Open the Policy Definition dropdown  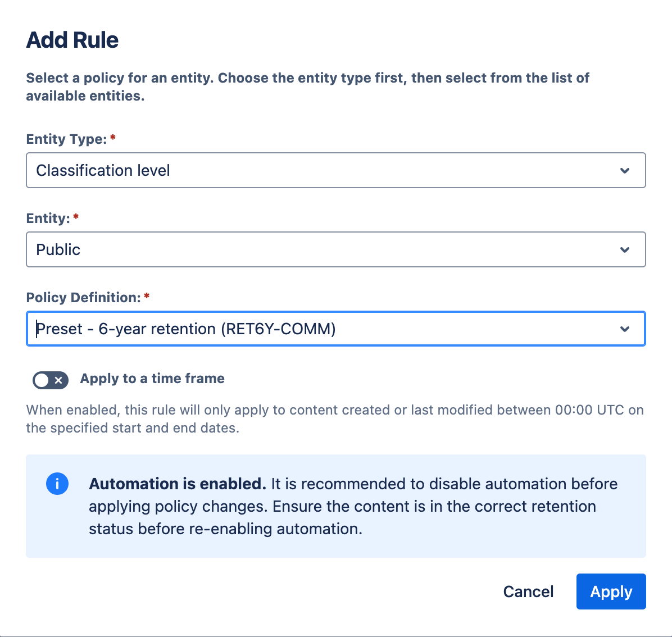tap(336, 329)
